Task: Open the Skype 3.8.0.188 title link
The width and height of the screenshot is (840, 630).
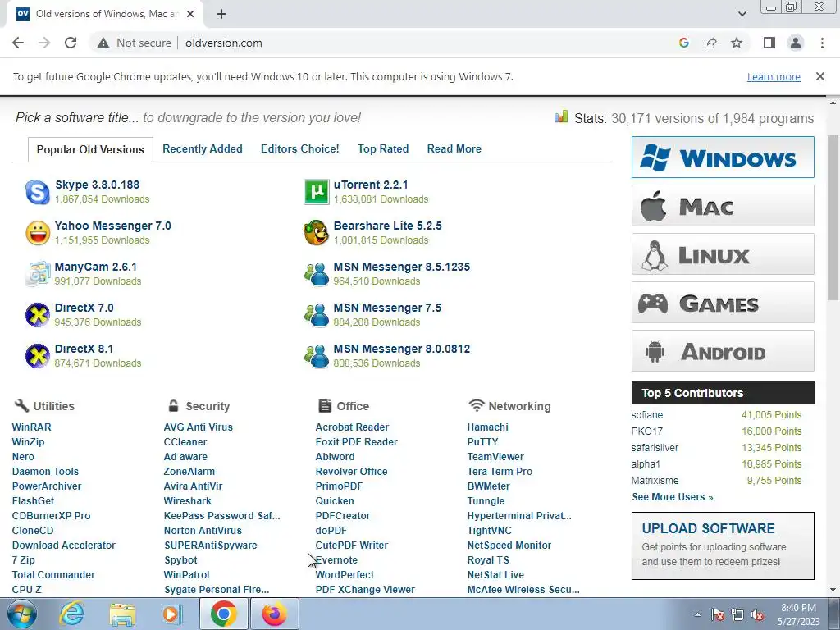Action: [x=97, y=185]
